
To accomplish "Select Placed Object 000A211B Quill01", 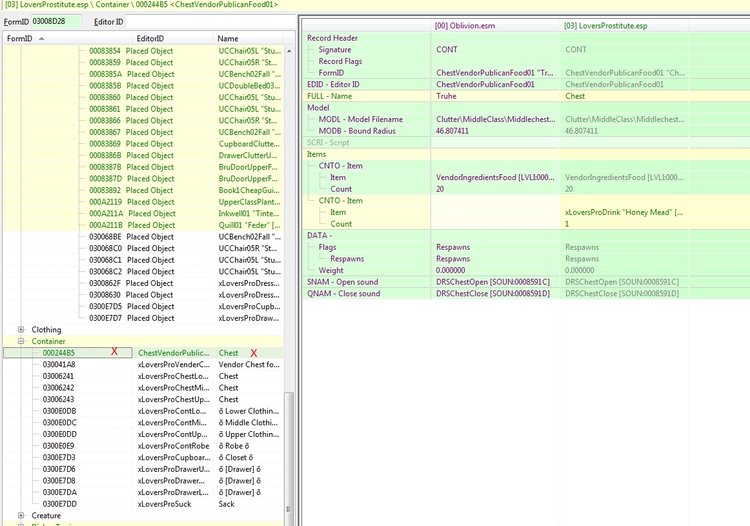I will click(x=143, y=225).
